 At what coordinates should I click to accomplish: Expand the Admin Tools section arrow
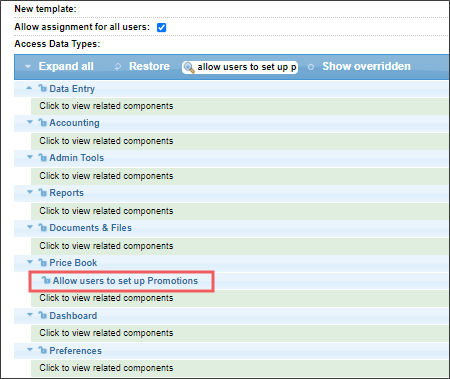pyautogui.click(x=30, y=157)
